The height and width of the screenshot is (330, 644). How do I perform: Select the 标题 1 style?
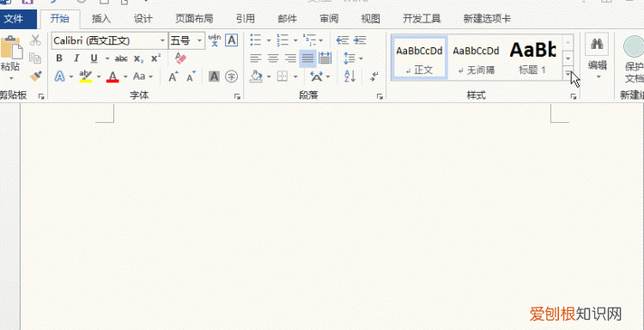pos(532,57)
